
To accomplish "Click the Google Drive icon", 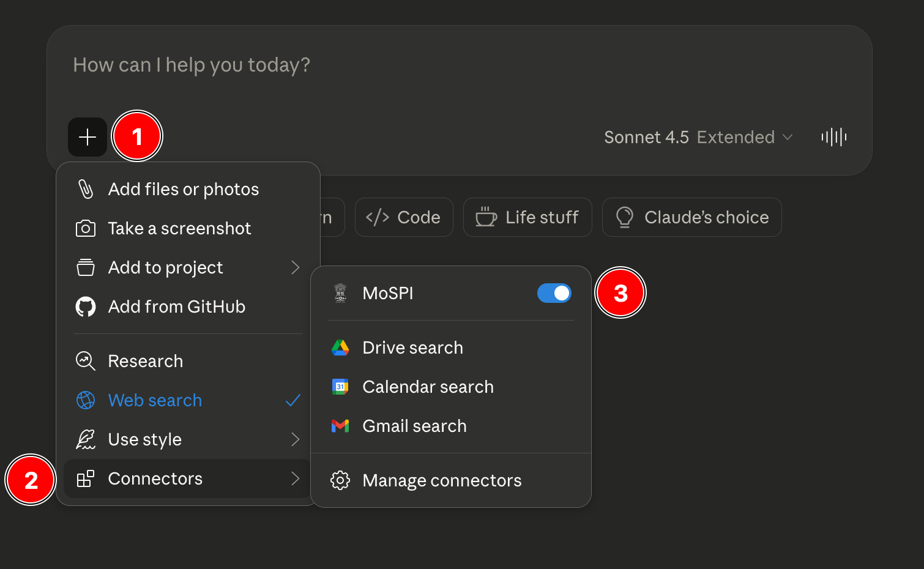I will (340, 348).
